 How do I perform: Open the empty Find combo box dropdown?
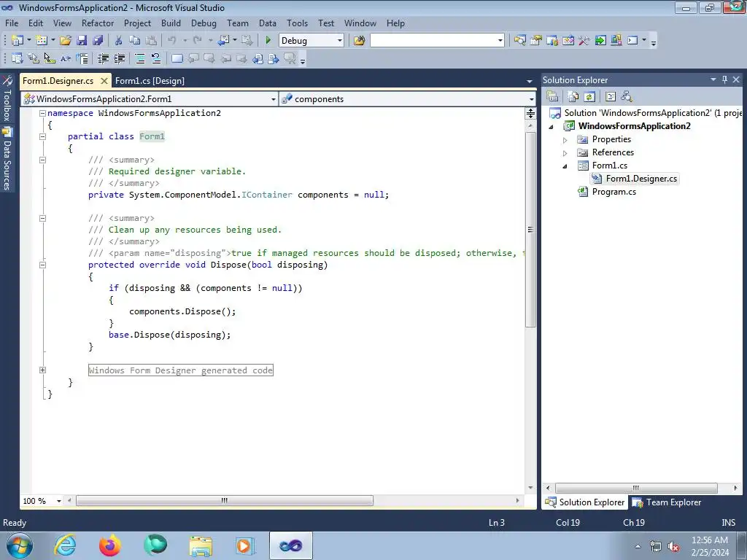coord(500,41)
